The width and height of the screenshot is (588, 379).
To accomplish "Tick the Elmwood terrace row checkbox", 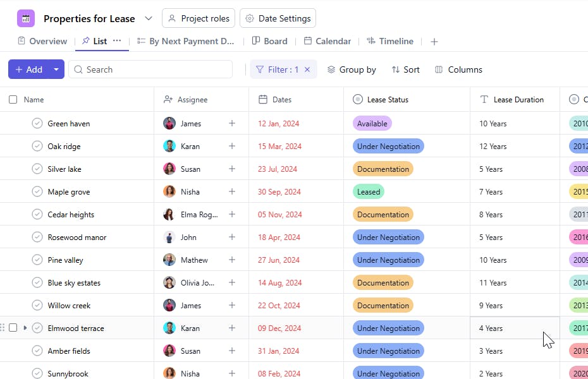I will 13,328.
